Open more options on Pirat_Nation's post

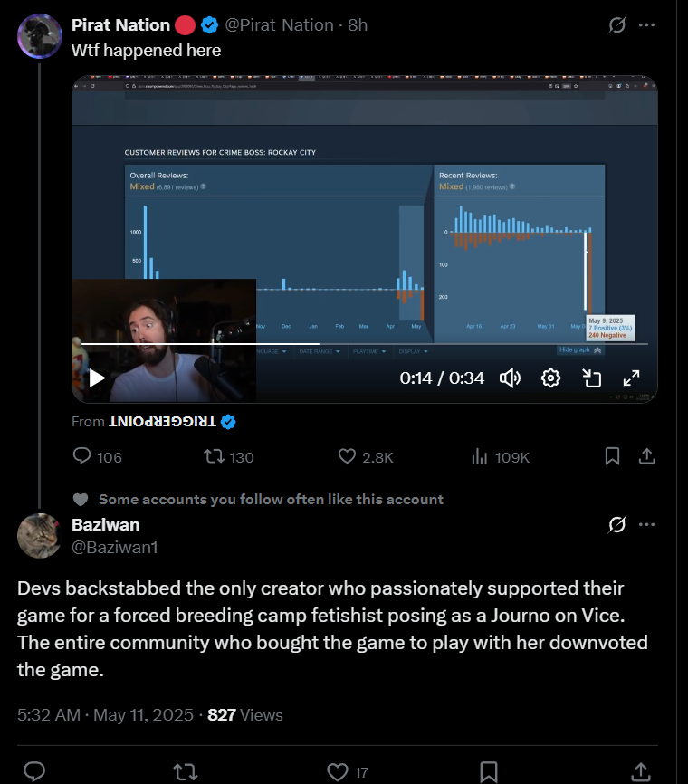tap(647, 25)
